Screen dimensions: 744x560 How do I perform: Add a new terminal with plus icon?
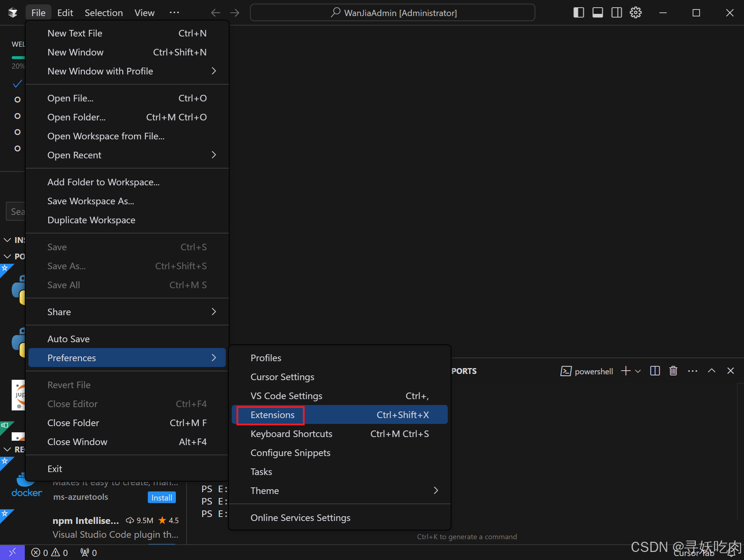tap(626, 371)
